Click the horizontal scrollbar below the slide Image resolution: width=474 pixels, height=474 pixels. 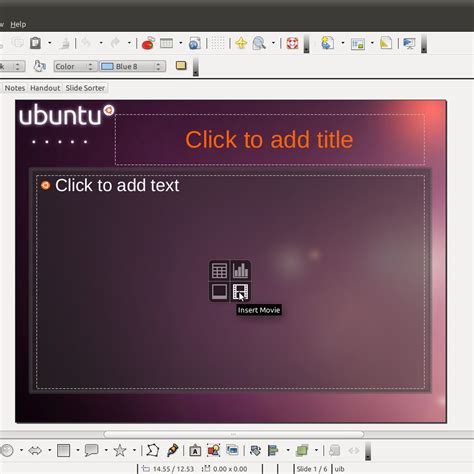[x=233, y=434]
